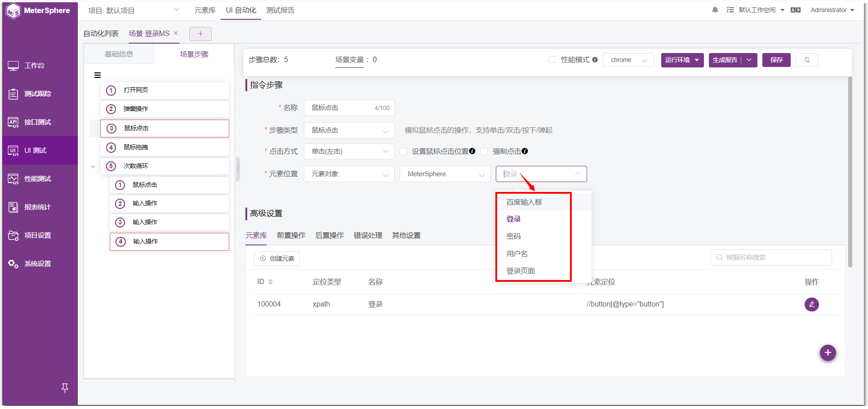Click the 运行环境 button
Image resolution: width=868 pixels, height=409 pixels.
[x=682, y=60]
